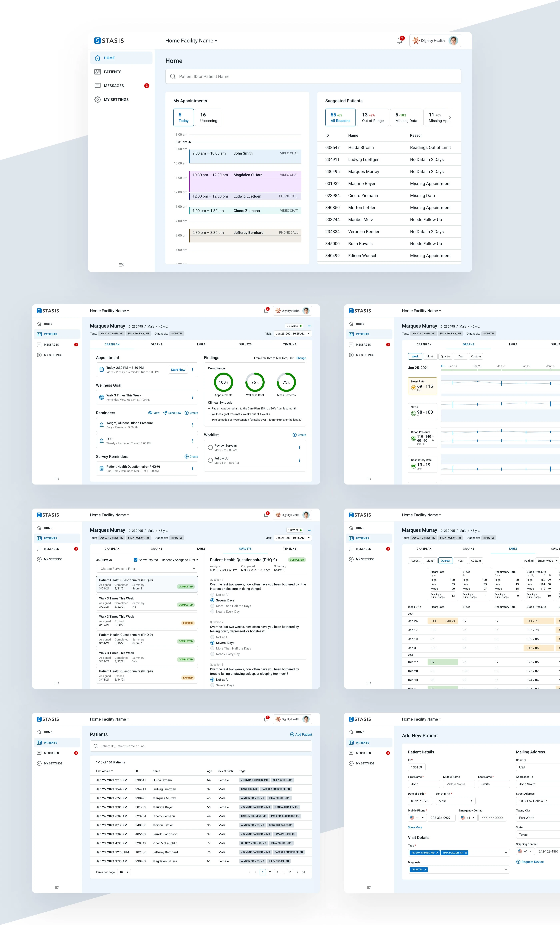Click the Start Now appointment button
Image resolution: width=560 pixels, height=925 pixels.
178,370
